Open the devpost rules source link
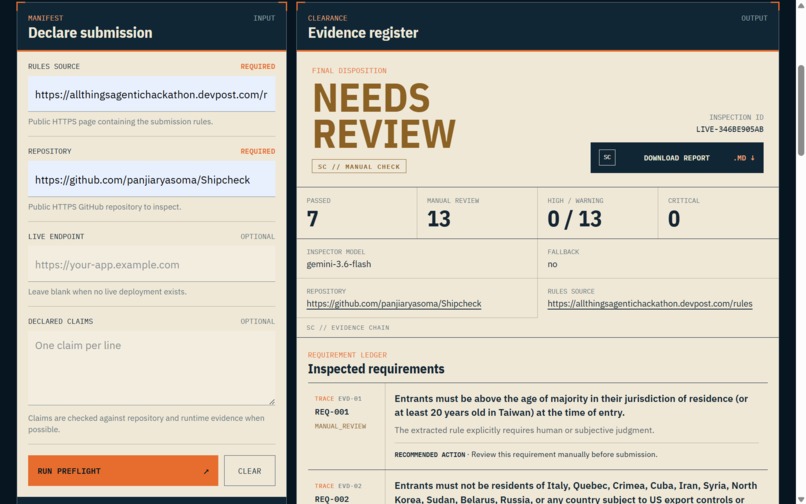806x504 pixels. coord(650,303)
